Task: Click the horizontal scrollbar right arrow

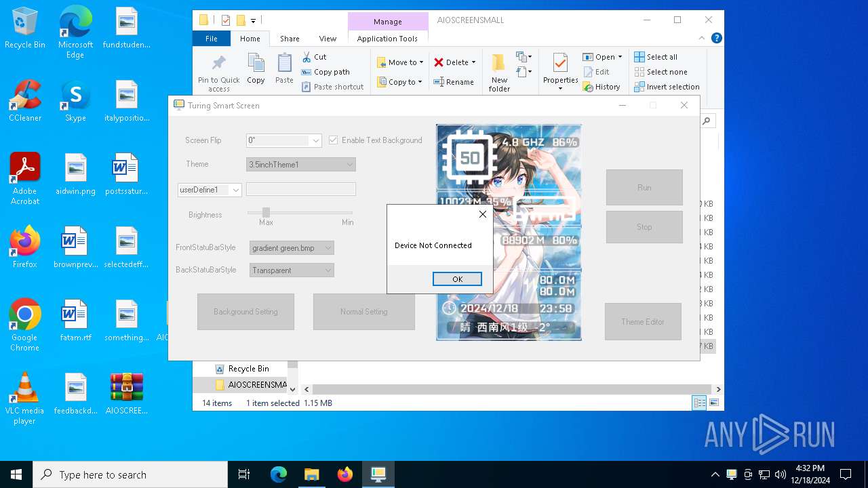Action: point(718,390)
